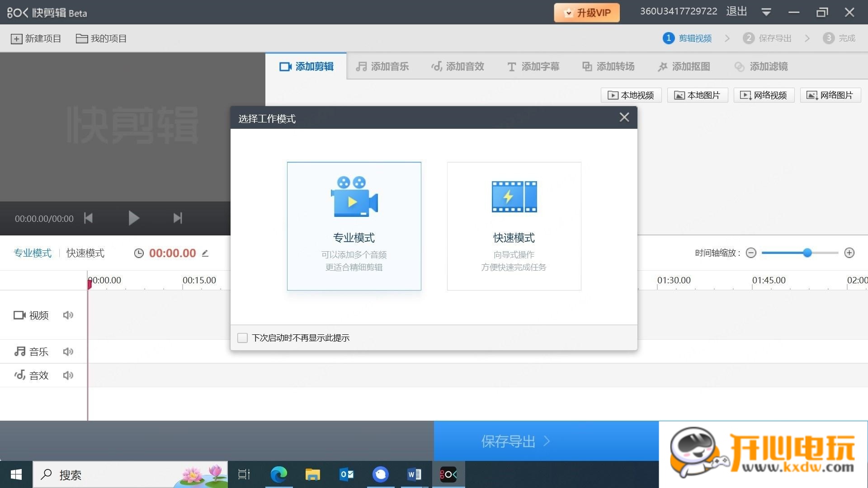Open 添加音乐 to add music
This screenshot has width=868, height=488.
[x=382, y=66]
